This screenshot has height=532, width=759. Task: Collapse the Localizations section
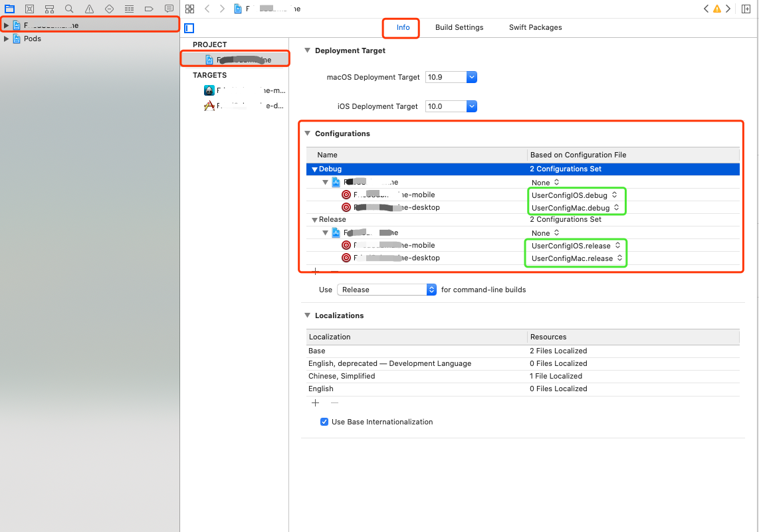[x=307, y=315]
